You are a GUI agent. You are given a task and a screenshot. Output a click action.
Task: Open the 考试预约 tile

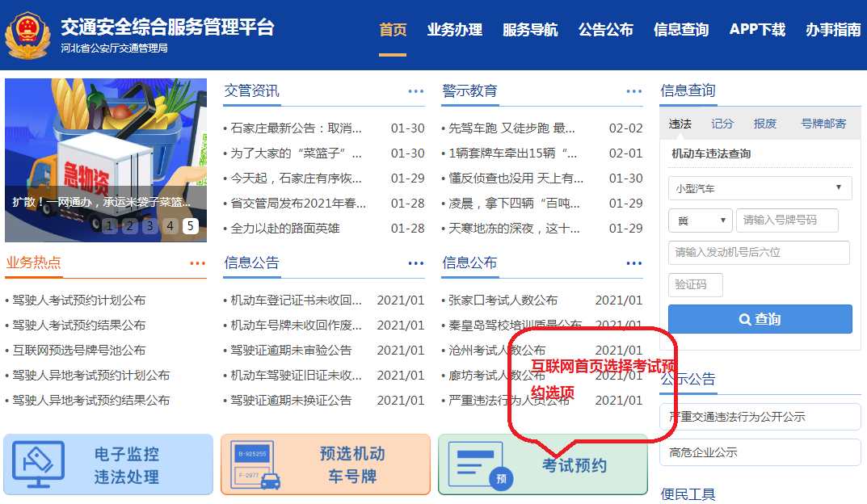click(x=543, y=464)
